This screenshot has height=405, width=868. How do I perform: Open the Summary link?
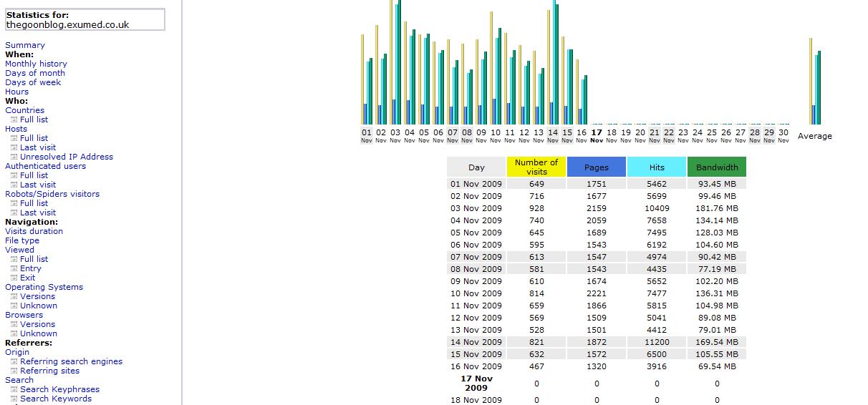(x=24, y=45)
